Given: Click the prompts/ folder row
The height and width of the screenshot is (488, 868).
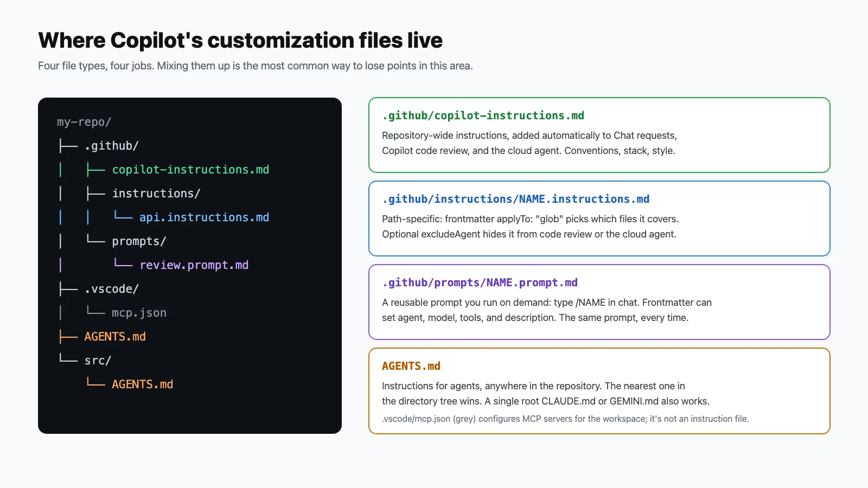Looking at the screenshot, I should pyautogui.click(x=139, y=241).
